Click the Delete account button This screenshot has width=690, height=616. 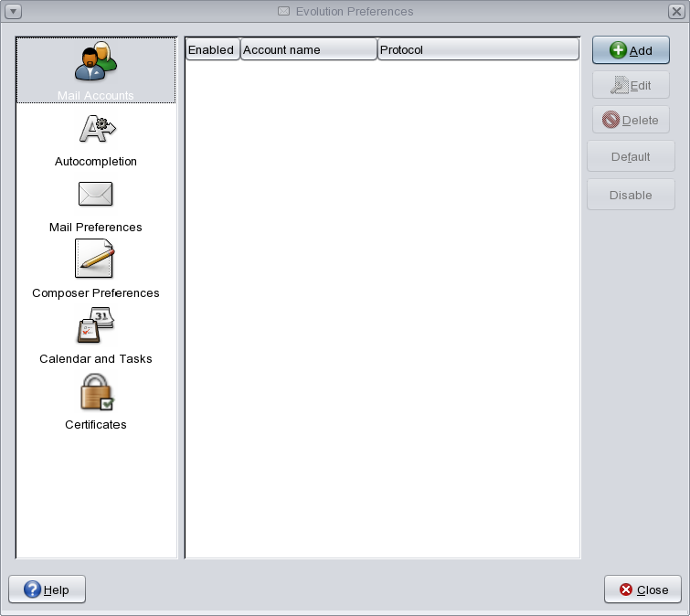631,120
